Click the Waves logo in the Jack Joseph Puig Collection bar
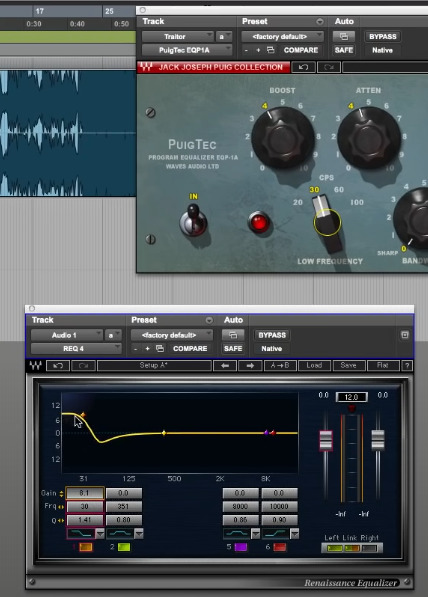 [x=146, y=67]
